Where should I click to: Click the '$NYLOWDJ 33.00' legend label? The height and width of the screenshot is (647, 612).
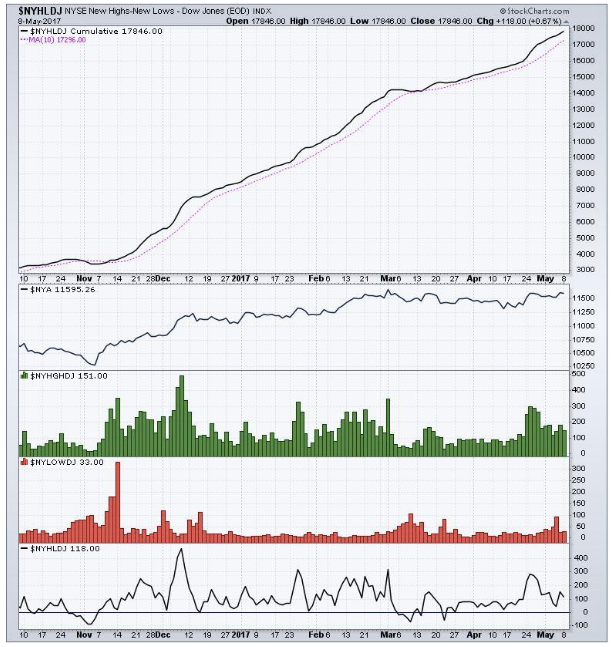click(x=66, y=462)
